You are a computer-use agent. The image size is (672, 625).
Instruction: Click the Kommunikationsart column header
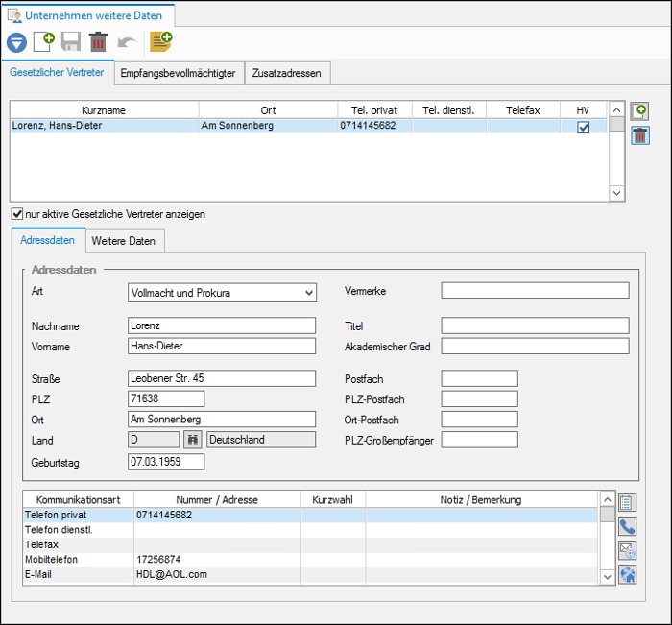pyautogui.click(x=79, y=500)
